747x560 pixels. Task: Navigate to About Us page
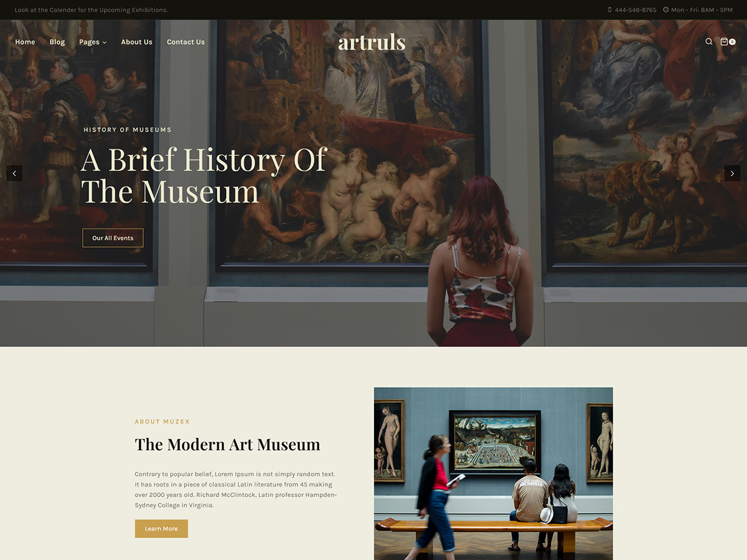[136, 42]
